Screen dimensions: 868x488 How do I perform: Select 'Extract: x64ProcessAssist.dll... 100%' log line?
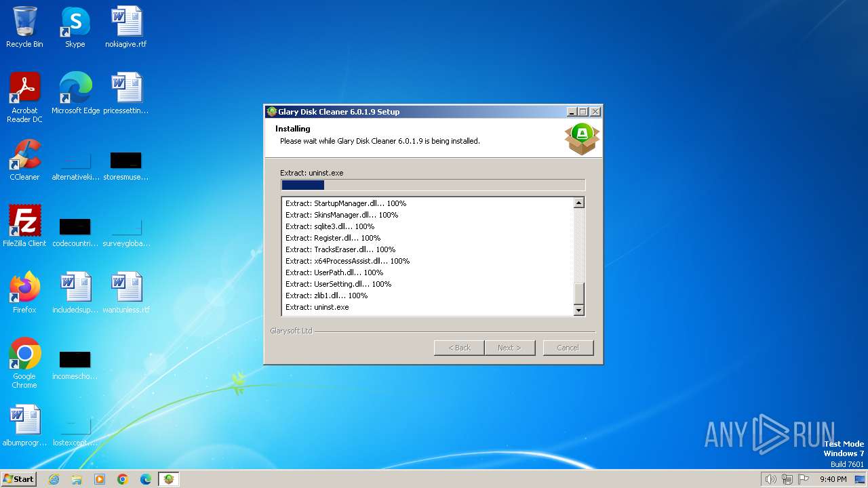347,261
